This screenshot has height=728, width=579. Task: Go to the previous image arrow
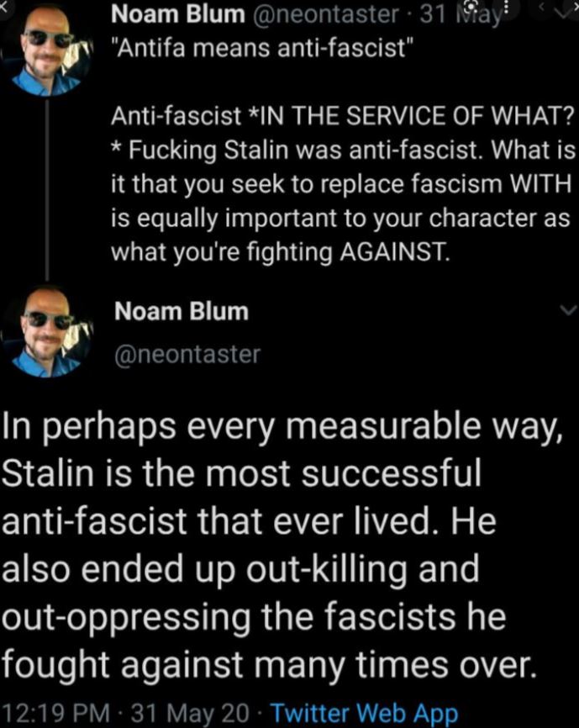click(541, 7)
